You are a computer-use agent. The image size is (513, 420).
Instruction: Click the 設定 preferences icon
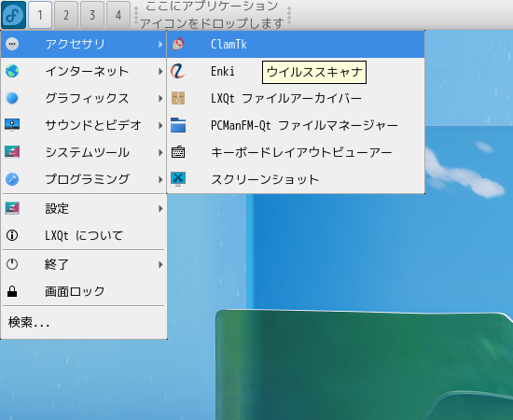pos(12,208)
